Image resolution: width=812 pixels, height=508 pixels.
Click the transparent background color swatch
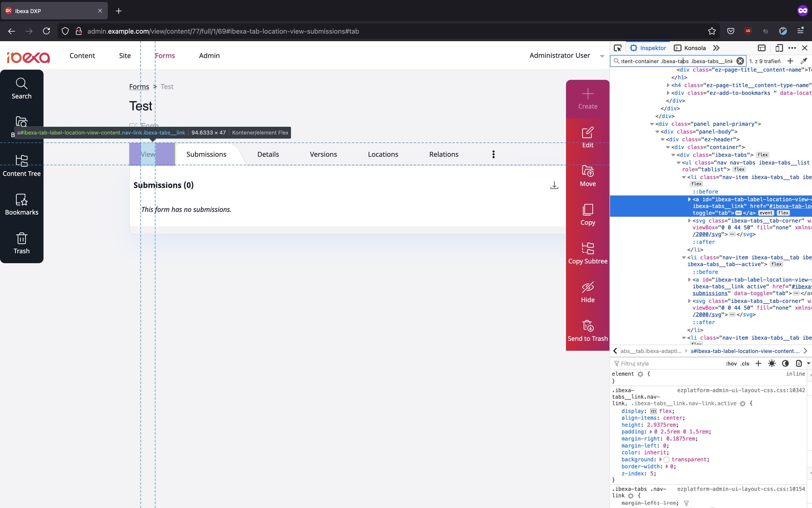(x=666, y=460)
